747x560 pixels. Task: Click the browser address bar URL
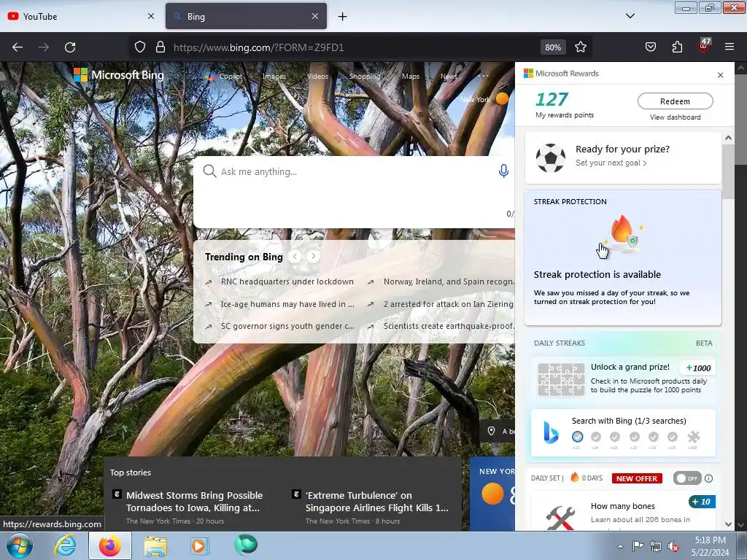click(259, 47)
